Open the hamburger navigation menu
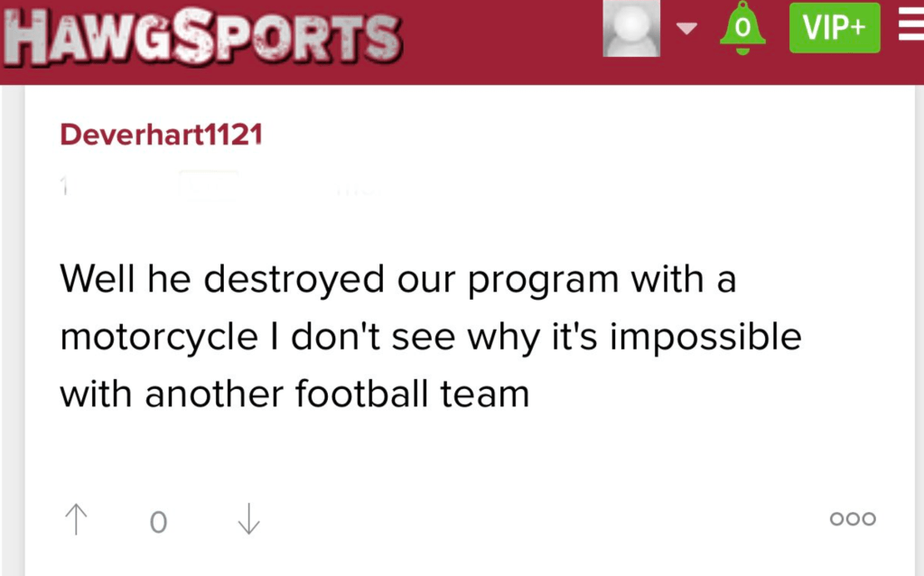 910,27
